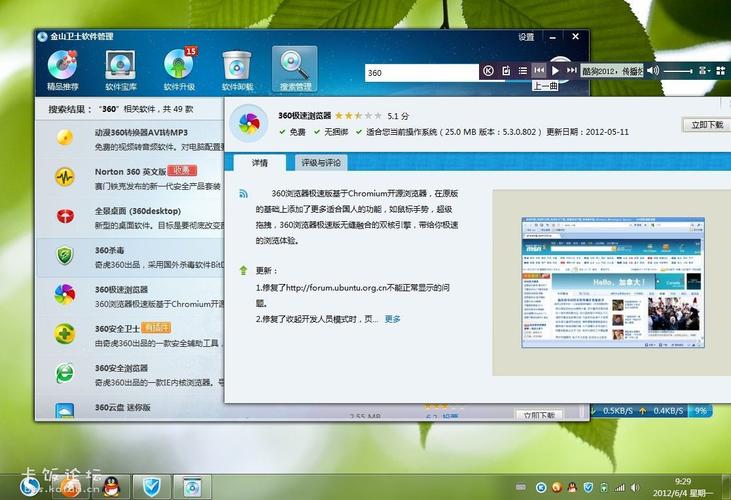Screen dimensions: 731x500
Task: Click Kugou player's share file icon
Action: pyautogui.click(x=506, y=71)
